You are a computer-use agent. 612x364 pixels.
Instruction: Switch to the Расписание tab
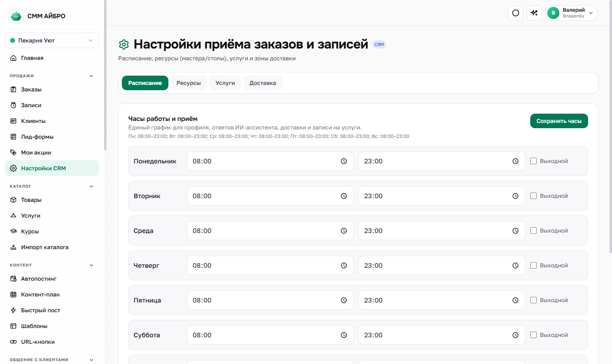(x=145, y=83)
